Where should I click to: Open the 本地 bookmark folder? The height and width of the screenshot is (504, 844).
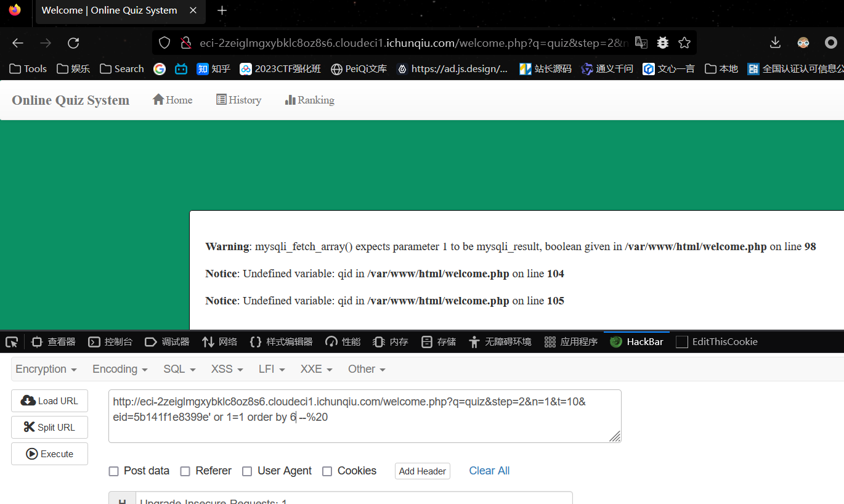[x=721, y=68]
